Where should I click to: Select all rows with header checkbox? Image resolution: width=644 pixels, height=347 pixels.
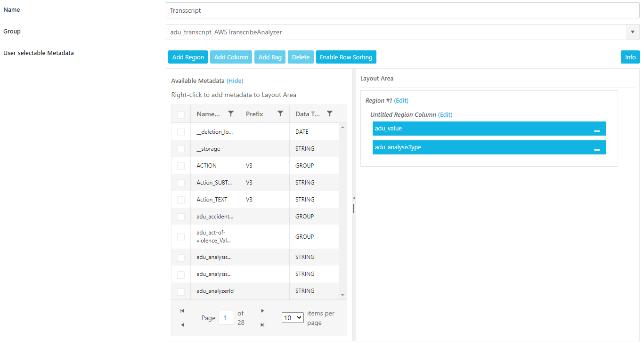point(181,114)
